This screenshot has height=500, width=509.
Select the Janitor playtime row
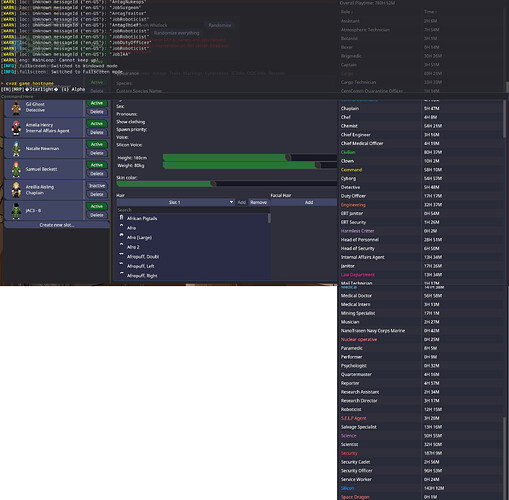[x=421, y=266]
